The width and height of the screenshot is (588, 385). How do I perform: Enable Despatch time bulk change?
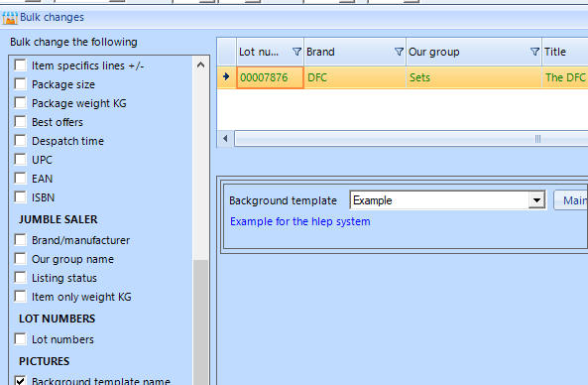20,140
